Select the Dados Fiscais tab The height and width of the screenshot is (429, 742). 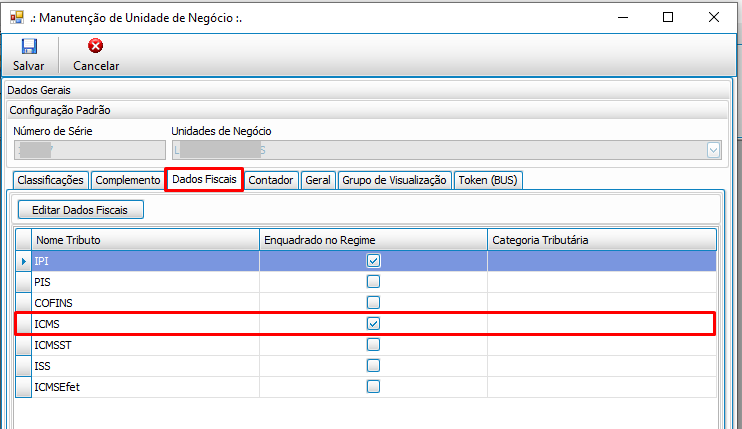pyautogui.click(x=204, y=179)
